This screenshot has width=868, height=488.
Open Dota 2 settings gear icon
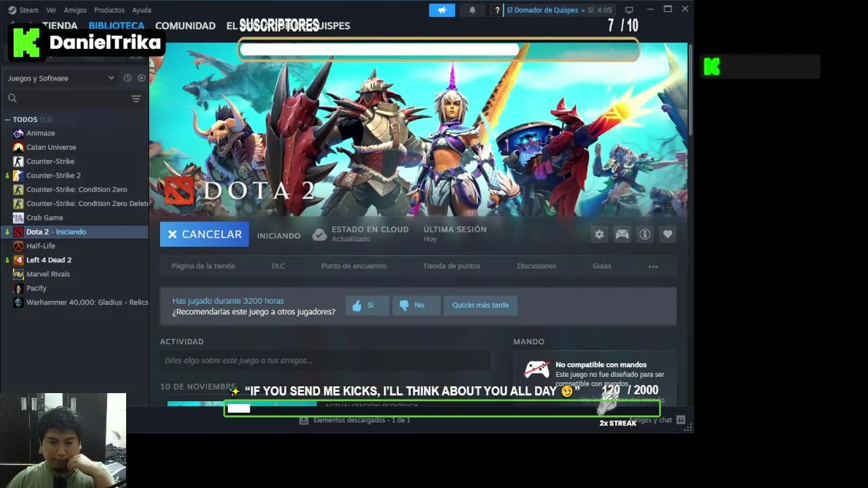click(599, 235)
